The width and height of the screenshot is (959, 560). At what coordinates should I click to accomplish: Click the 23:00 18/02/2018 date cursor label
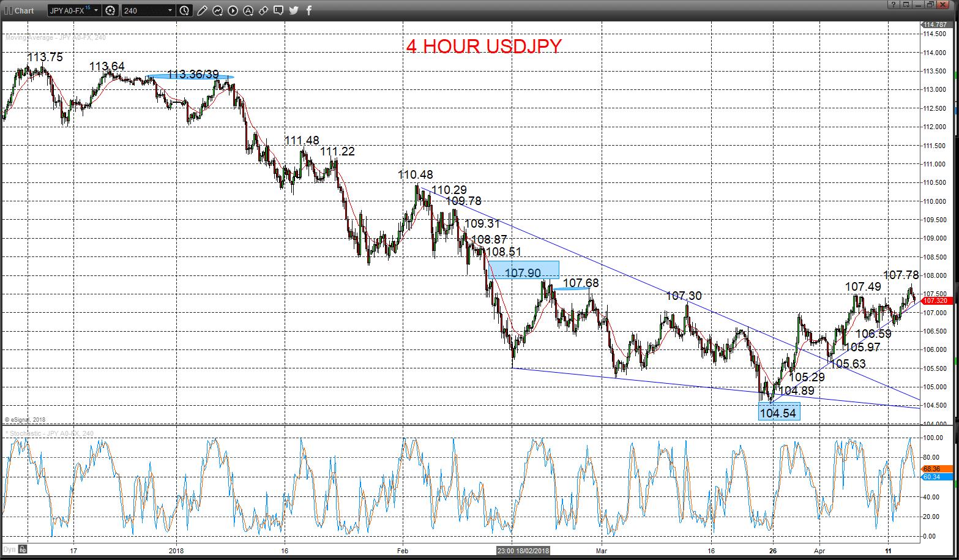point(523,550)
